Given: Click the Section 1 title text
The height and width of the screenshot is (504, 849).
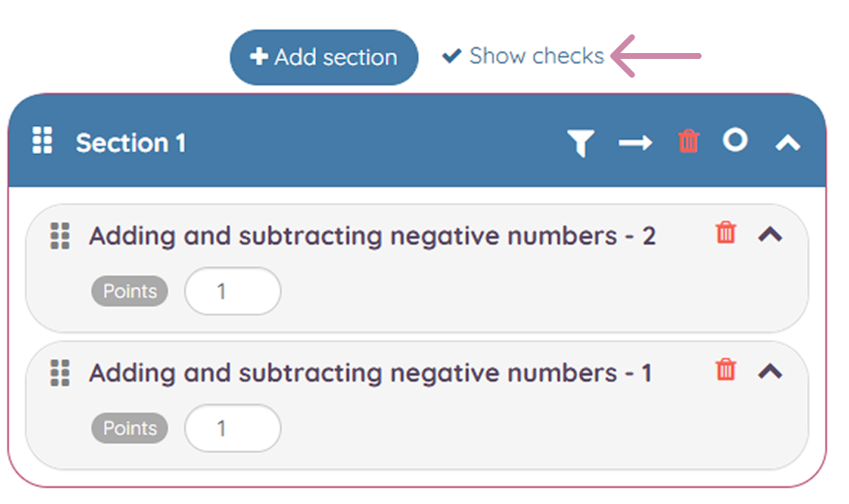Looking at the screenshot, I should point(130,143).
